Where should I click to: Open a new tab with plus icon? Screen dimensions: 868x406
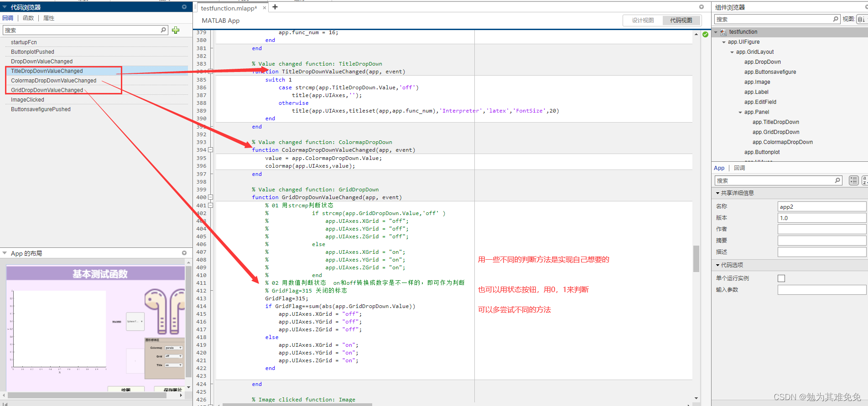coord(275,7)
